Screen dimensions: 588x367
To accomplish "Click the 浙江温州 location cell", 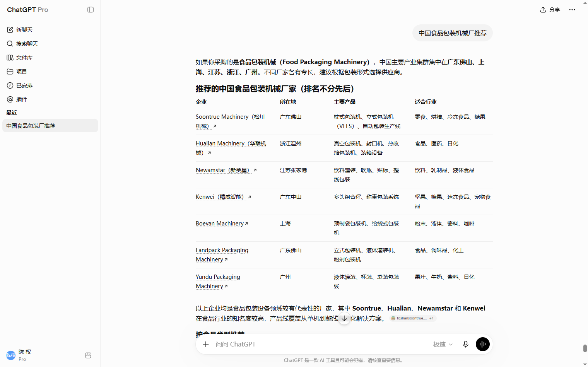I will pos(291,143).
